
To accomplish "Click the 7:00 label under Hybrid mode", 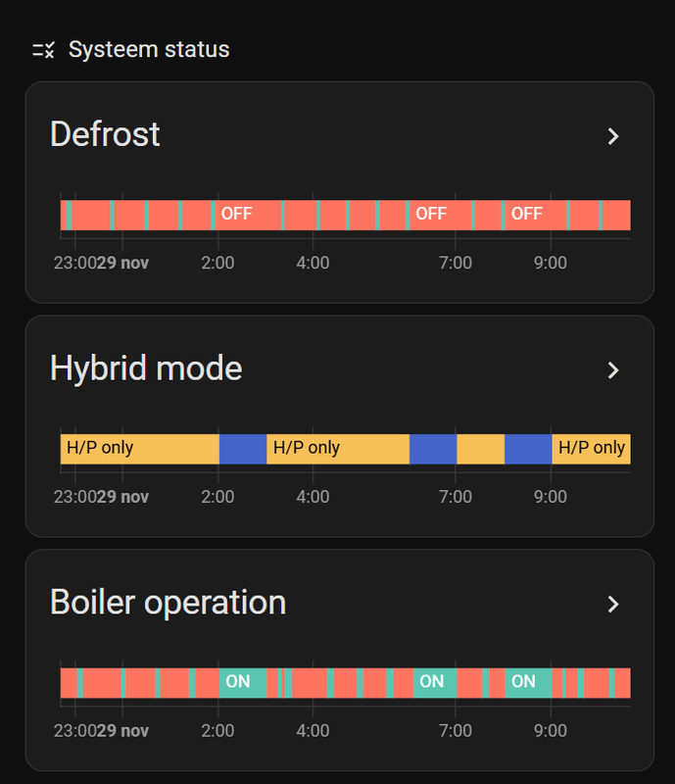I will 456,497.
